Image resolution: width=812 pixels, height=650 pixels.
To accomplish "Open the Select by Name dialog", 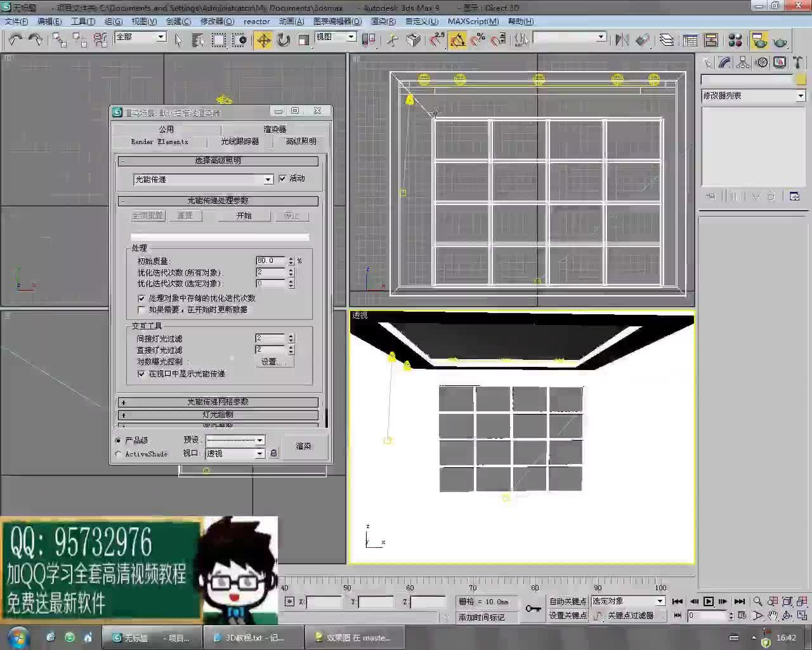I will pos(197,40).
